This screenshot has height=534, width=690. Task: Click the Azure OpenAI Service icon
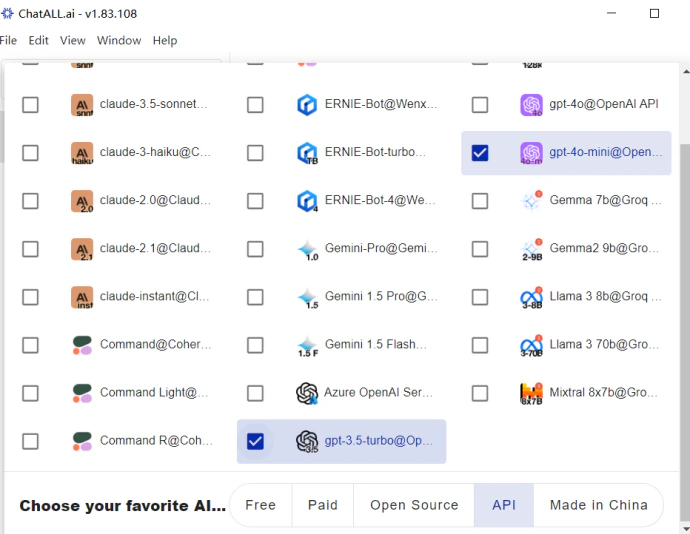pyautogui.click(x=307, y=393)
